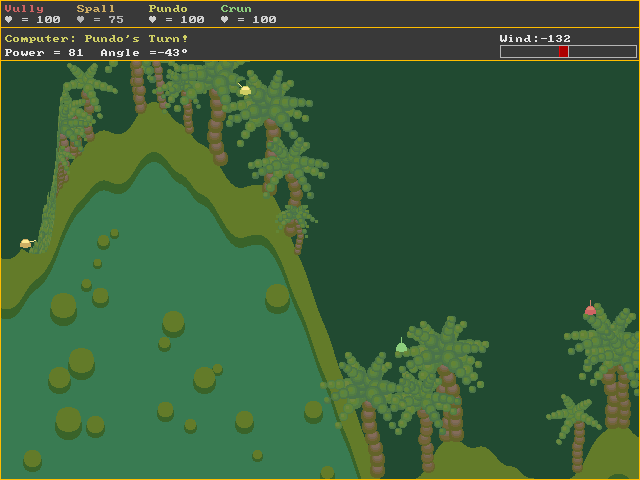This screenshot has width=640, height=480.
Task: Click the heart icon under Spall
Action: [x=80, y=19]
